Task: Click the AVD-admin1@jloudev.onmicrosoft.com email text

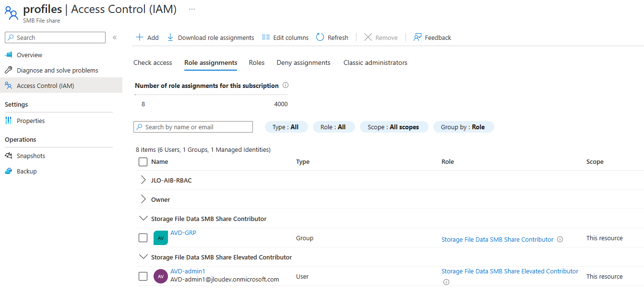Action: point(225,279)
